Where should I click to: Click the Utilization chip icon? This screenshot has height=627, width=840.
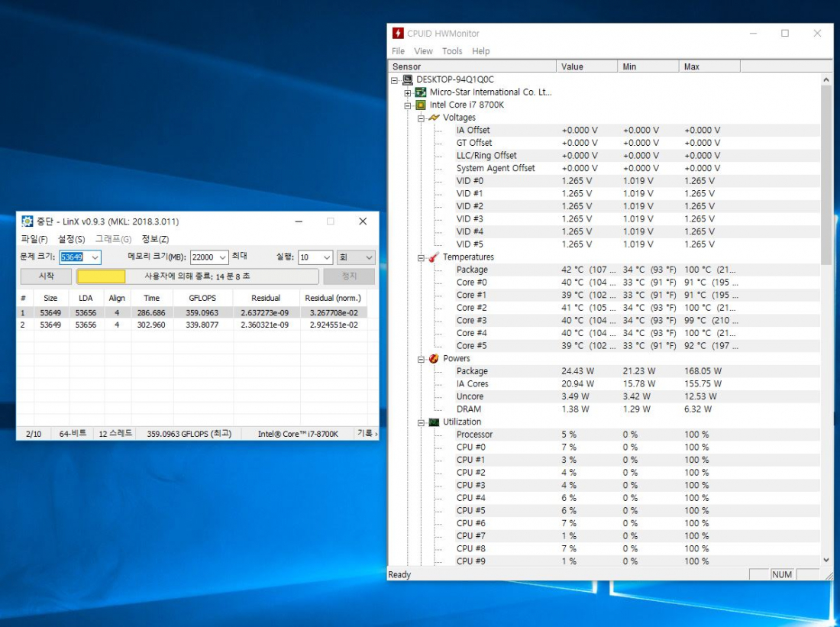[x=434, y=422]
